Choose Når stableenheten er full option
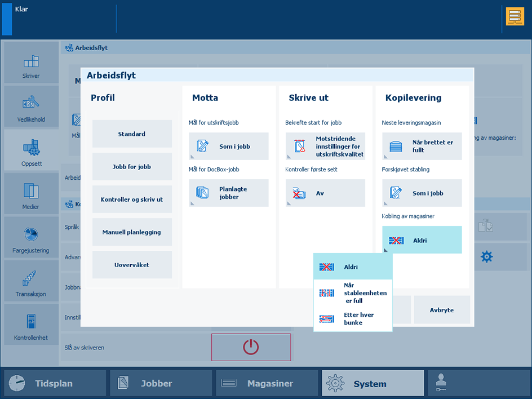This screenshot has height=399, width=532. (353, 293)
